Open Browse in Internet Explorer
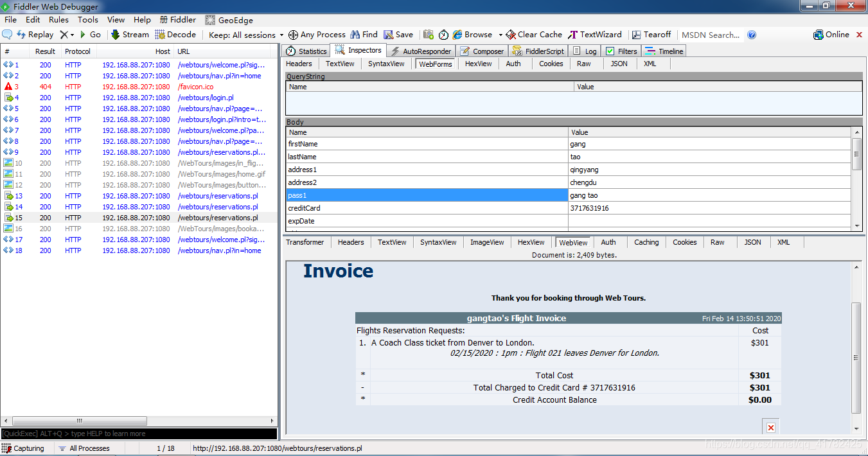 tap(472, 35)
